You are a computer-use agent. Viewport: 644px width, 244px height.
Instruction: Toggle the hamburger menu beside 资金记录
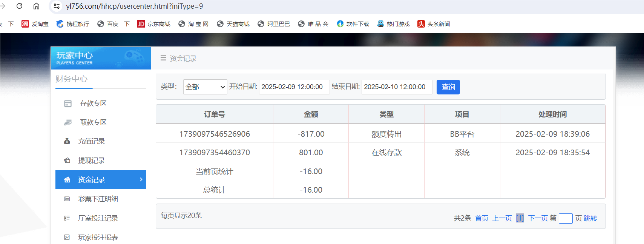tap(163, 58)
